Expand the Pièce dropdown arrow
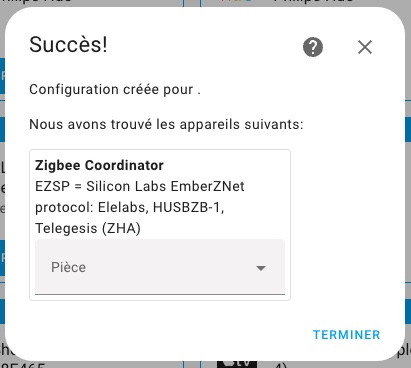This screenshot has width=411, height=368. [x=261, y=268]
